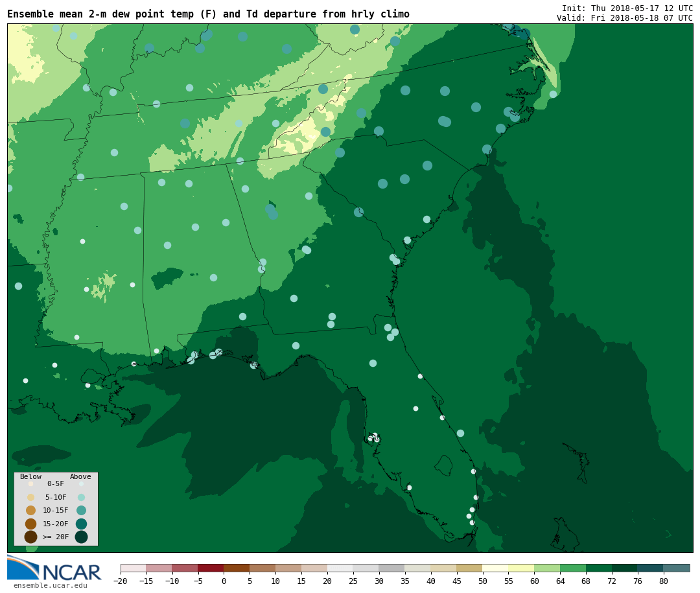Pick the colorbar segment between 76 and 80
The height and width of the screenshot is (593, 700).
tap(650, 568)
